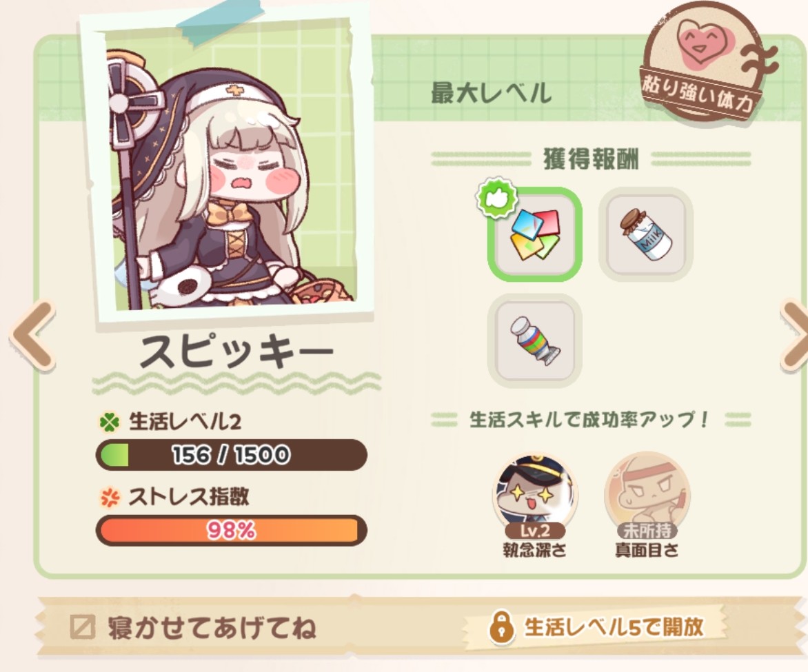Screen dimensions: 808x672
Task: Tap the 獲得報酬 rewards section header
Action: (x=591, y=159)
